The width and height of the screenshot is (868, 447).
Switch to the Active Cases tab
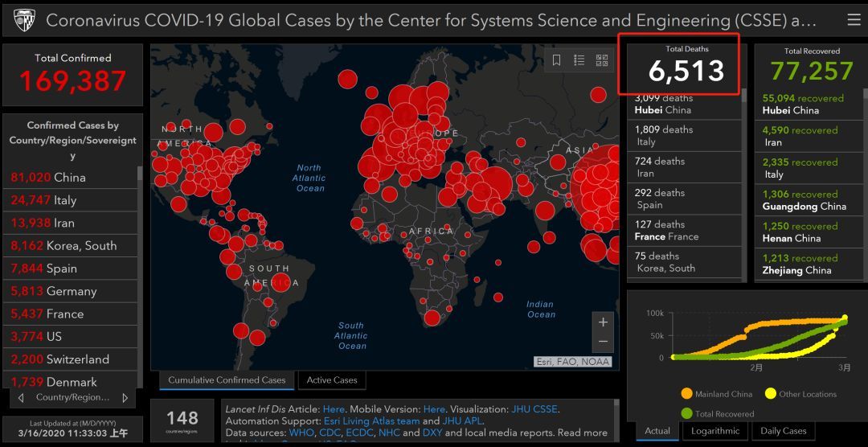(332, 380)
